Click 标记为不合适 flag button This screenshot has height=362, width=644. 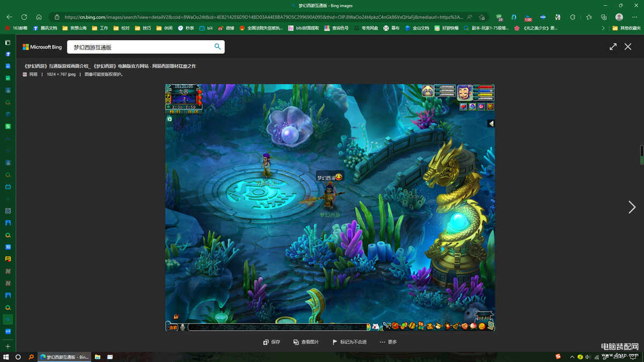(349, 342)
